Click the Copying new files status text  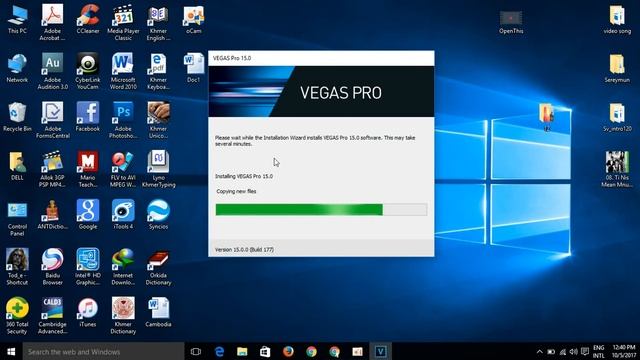pos(236,191)
